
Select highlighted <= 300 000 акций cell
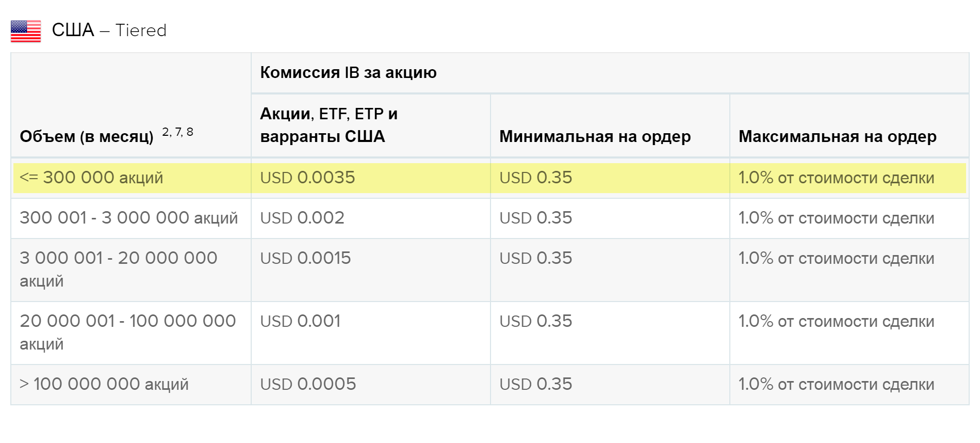132,178
